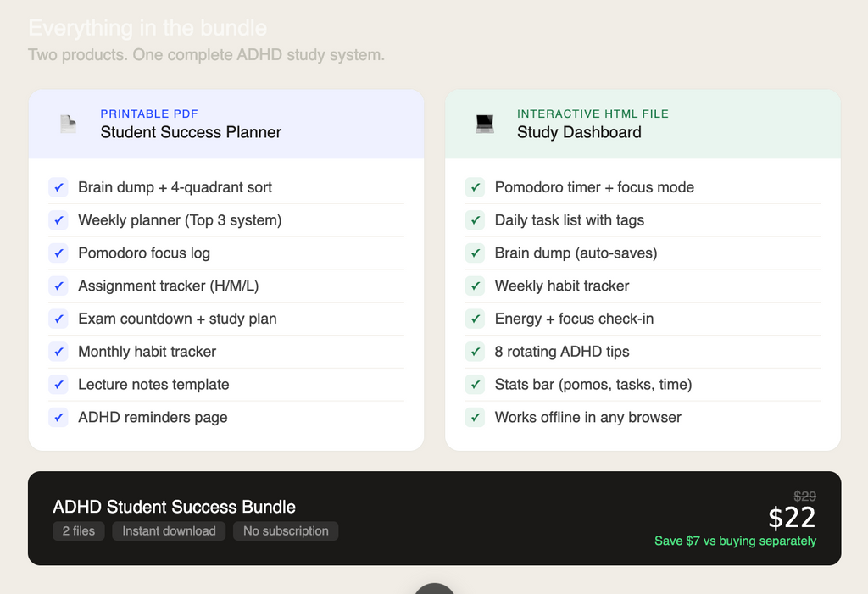Image resolution: width=868 pixels, height=594 pixels.
Task: Click checkmark next to Monthly habit tracker
Action: click(58, 352)
